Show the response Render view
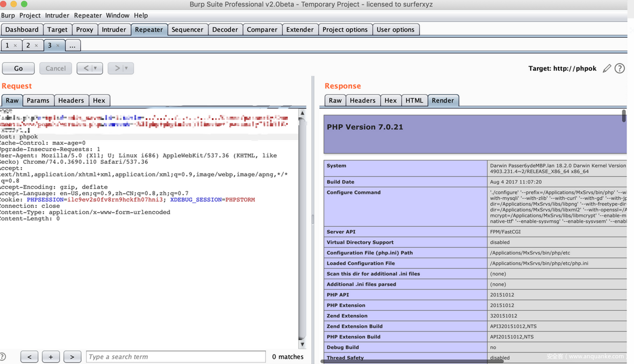The width and height of the screenshot is (634, 364). coord(443,100)
